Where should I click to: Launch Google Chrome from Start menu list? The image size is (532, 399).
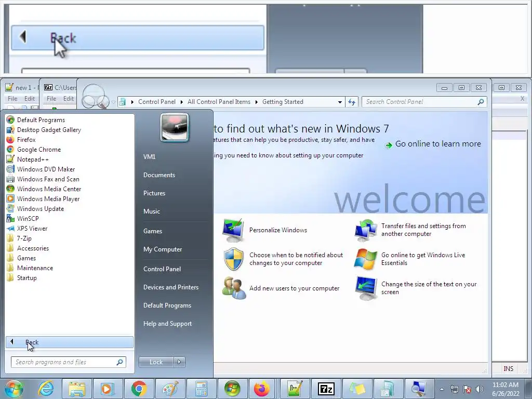click(x=38, y=149)
